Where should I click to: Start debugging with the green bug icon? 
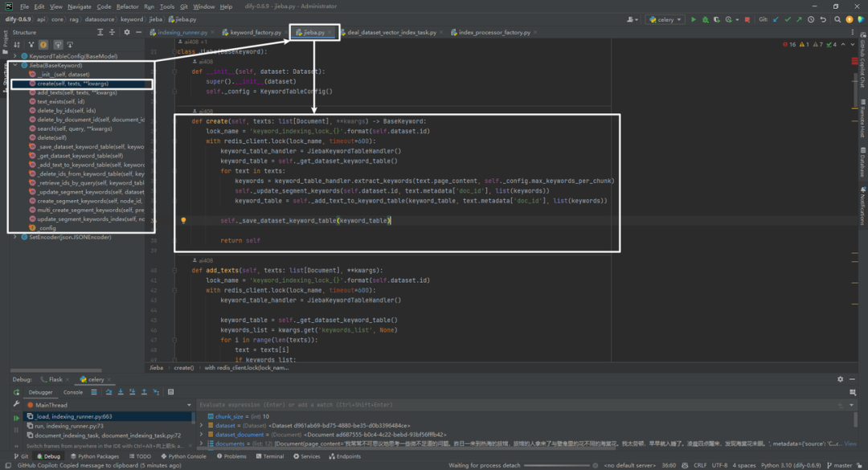706,19
